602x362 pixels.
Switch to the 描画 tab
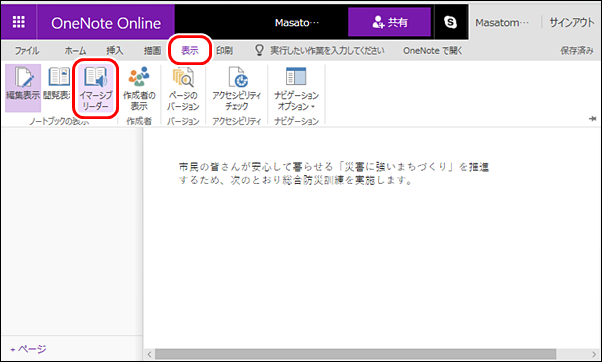[x=152, y=51]
